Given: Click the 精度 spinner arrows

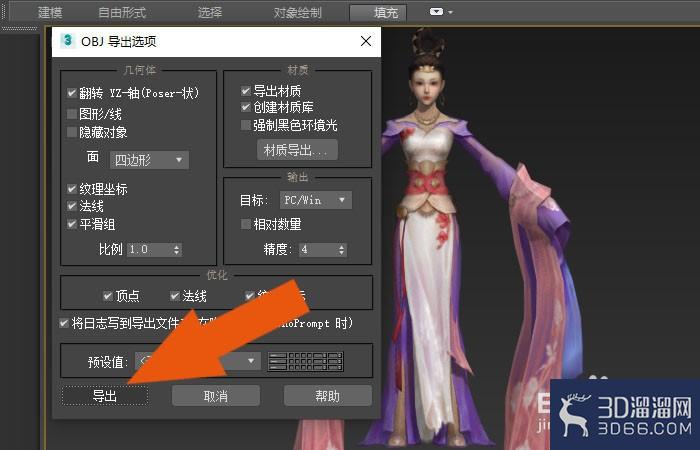Looking at the screenshot, I should [x=342, y=250].
